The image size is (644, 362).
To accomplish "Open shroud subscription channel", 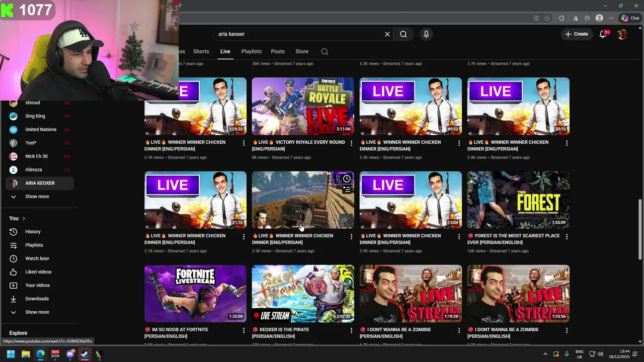I will point(39,103).
